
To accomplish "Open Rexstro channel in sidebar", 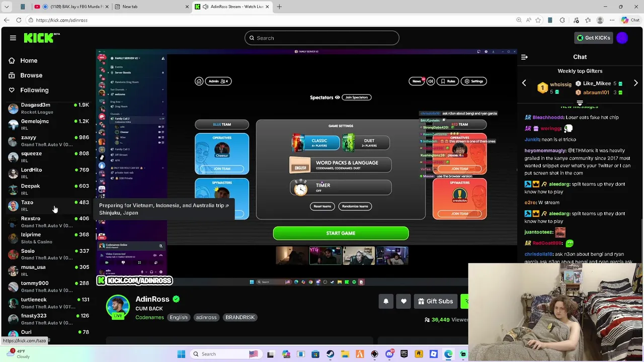I will point(48,222).
